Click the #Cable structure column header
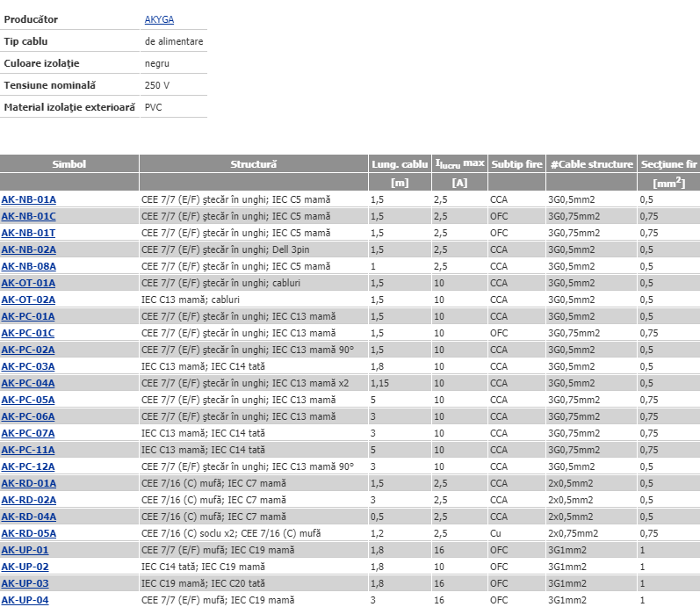Image resolution: width=700 pixels, height=607 pixels. point(591,164)
